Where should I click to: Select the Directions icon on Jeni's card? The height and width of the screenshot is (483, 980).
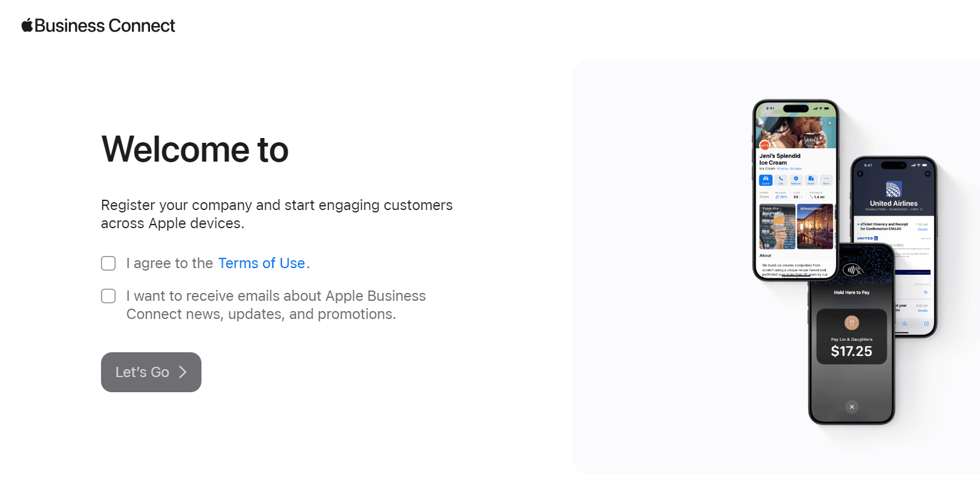tap(766, 180)
